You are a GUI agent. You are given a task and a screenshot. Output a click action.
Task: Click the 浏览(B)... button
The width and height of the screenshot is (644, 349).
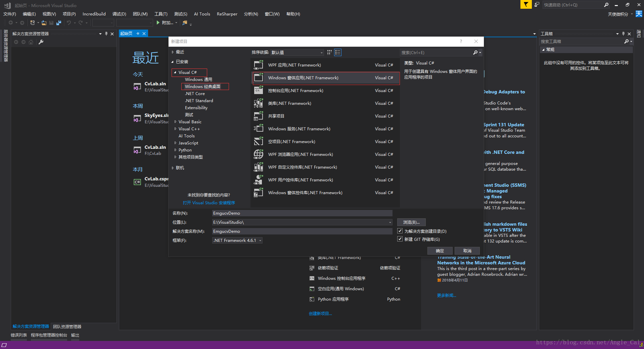tap(411, 222)
